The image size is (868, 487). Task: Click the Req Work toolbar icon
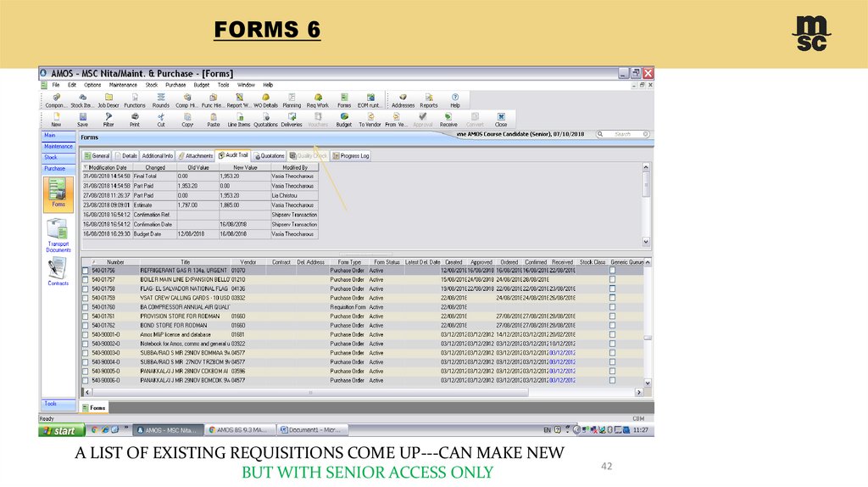click(x=318, y=100)
